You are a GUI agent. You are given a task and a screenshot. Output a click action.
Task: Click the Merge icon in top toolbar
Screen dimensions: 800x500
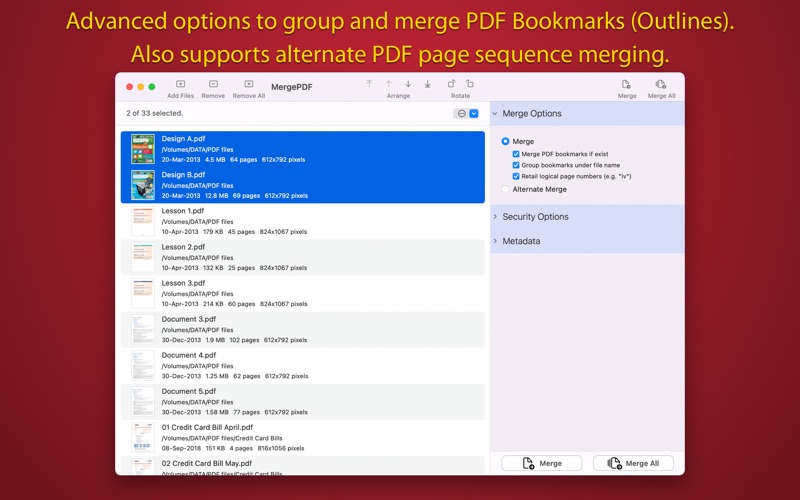tap(626, 84)
